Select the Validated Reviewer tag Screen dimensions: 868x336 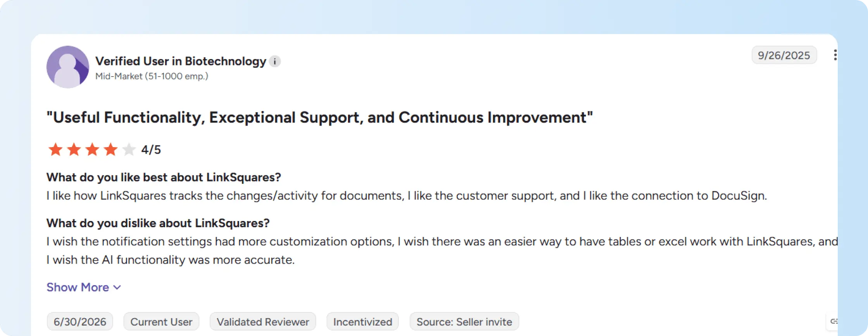(263, 322)
